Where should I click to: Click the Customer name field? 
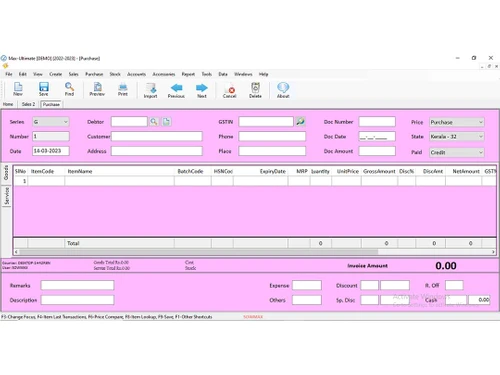(x=157, y=136)
